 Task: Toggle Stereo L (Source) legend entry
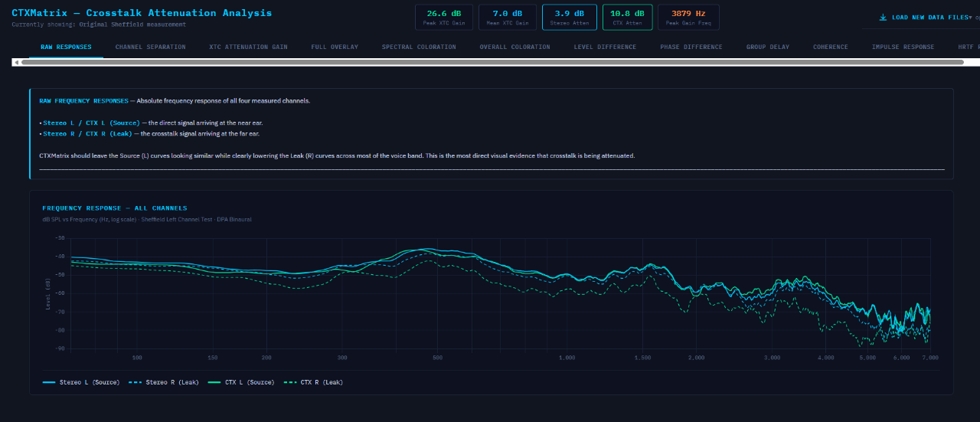81,382
